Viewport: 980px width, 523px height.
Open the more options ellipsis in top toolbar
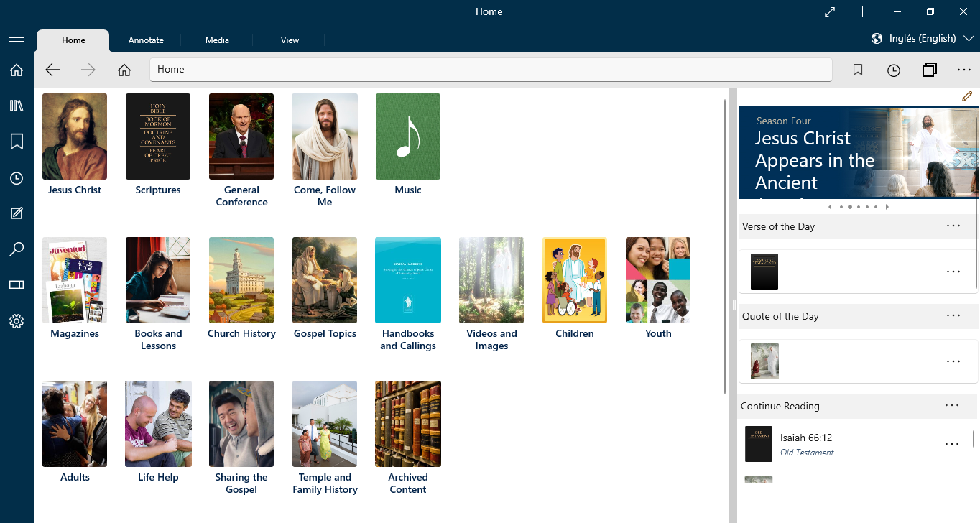964,70
